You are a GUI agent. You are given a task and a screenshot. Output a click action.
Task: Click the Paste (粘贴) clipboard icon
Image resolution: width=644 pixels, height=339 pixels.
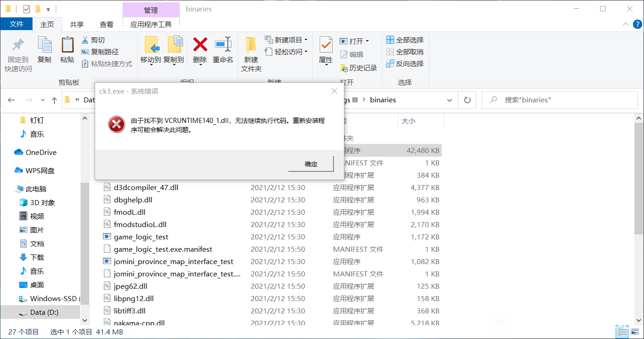(67, 45)
